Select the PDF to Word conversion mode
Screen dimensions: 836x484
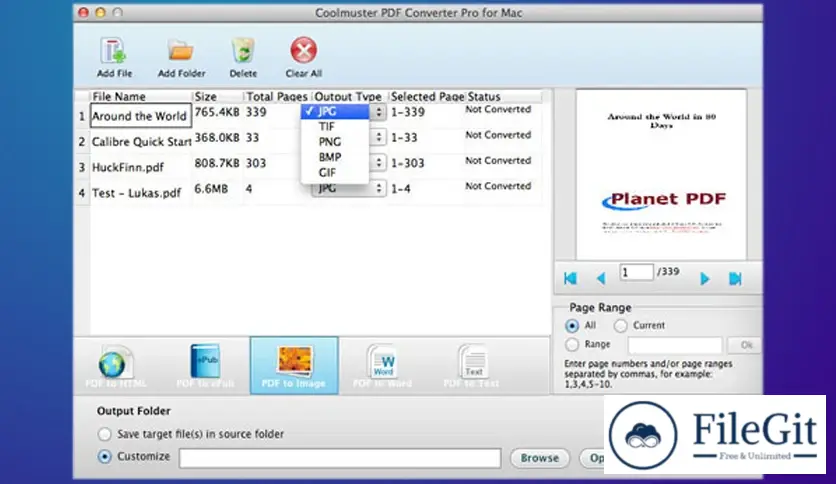[382, 366]
